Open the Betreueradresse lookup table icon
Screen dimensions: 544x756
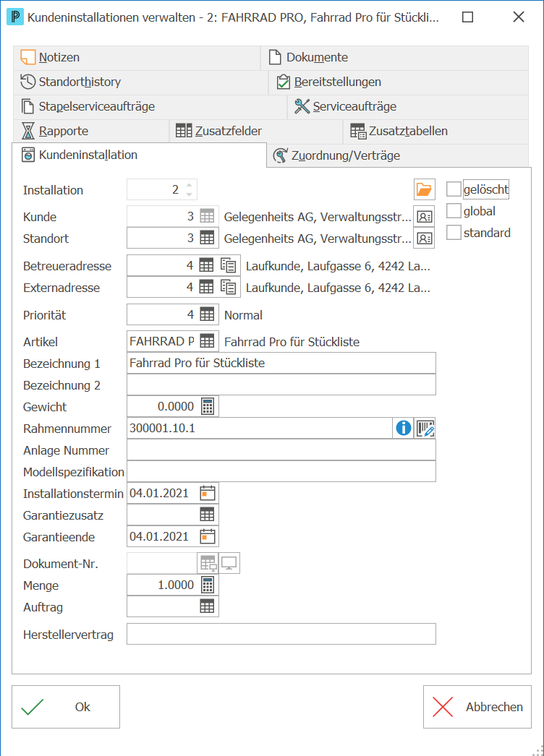pos(206,265)
